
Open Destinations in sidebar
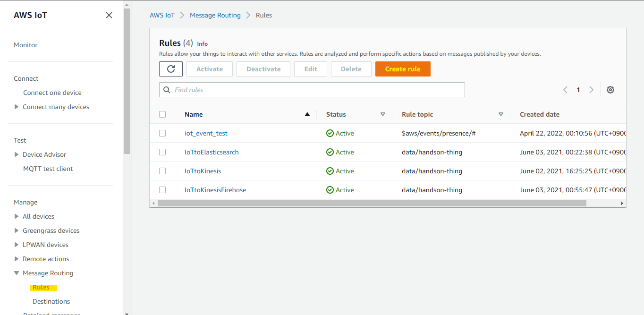point(51,301)
